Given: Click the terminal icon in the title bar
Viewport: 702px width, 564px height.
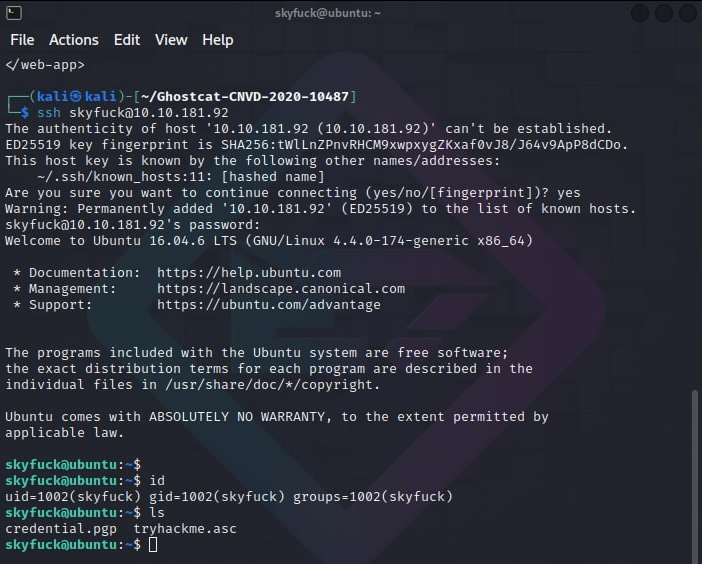Looking at the screenshot, I should point(13,13).
